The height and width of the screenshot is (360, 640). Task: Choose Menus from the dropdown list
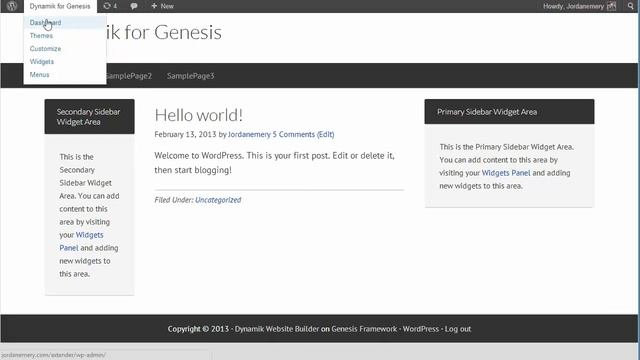40,75
